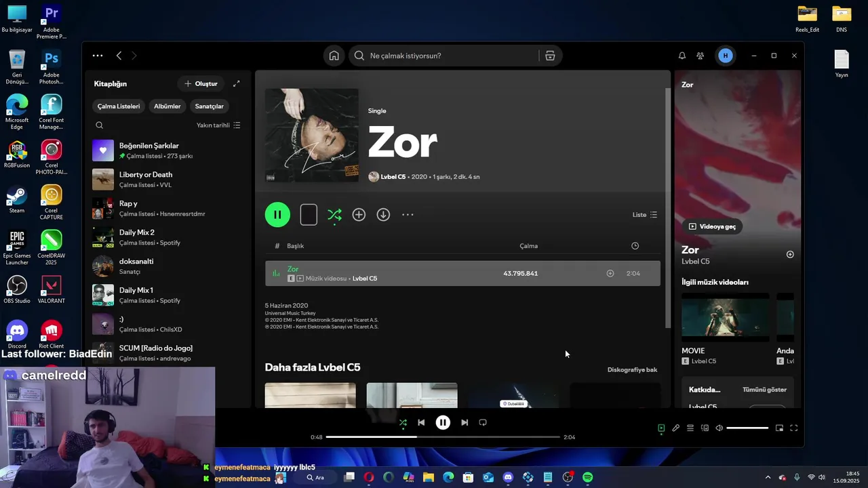Viewport: 868px width, 488px height.
Task: Open the three-dots app menu
Action: [98, 56]
